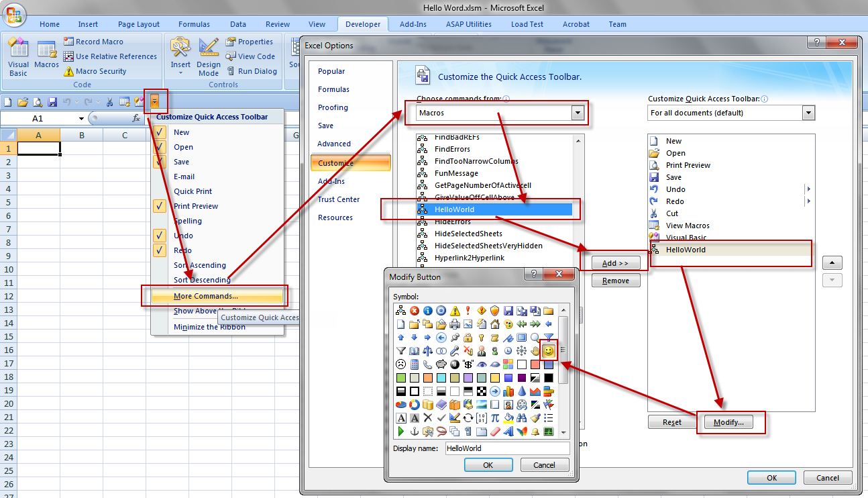Expand the For all documents dropdown
Screen dimensions: 868x498
[808, 113]
